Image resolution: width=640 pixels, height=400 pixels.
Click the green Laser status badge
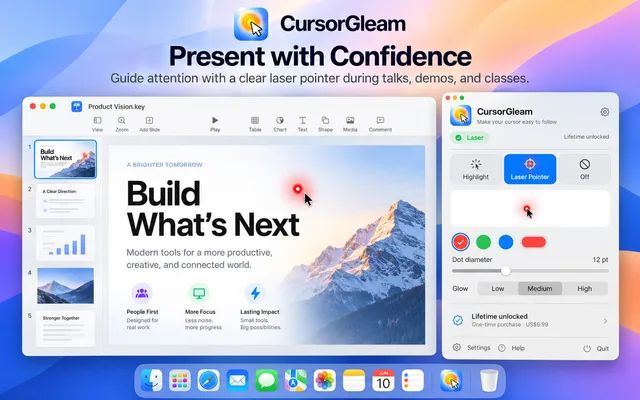tap(470, 138)
